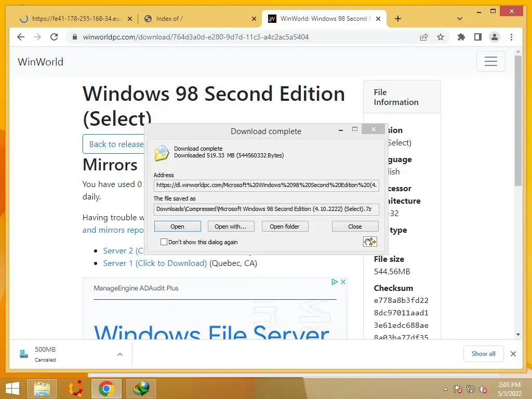The image size is (532, 399).
Task: Open the Windows Start button
Action: point(12,389)
